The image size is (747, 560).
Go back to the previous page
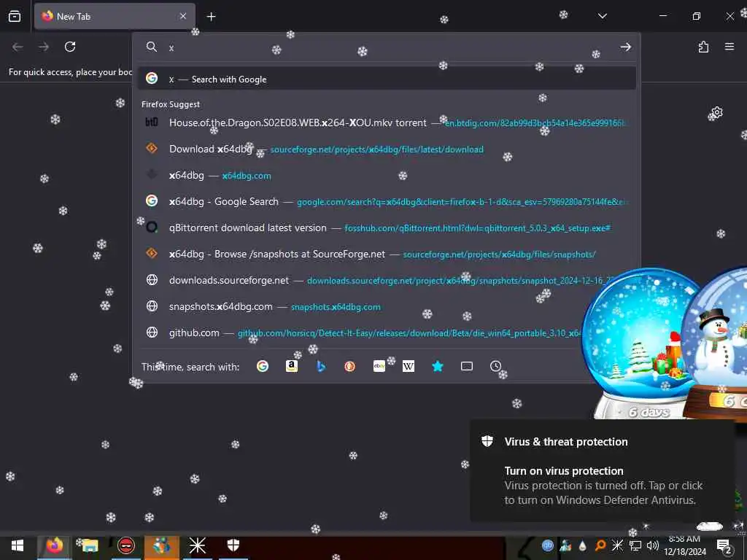(18, 47)
